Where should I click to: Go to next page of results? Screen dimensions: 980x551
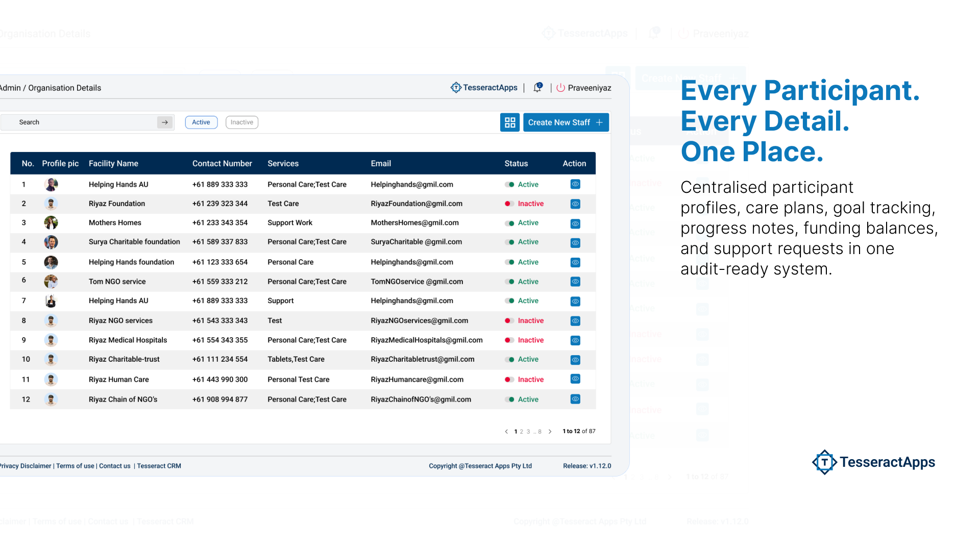550,432
